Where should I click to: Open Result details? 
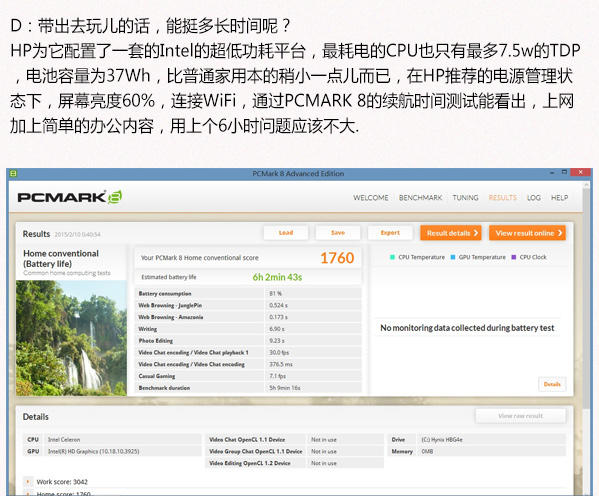coord(451,233)
